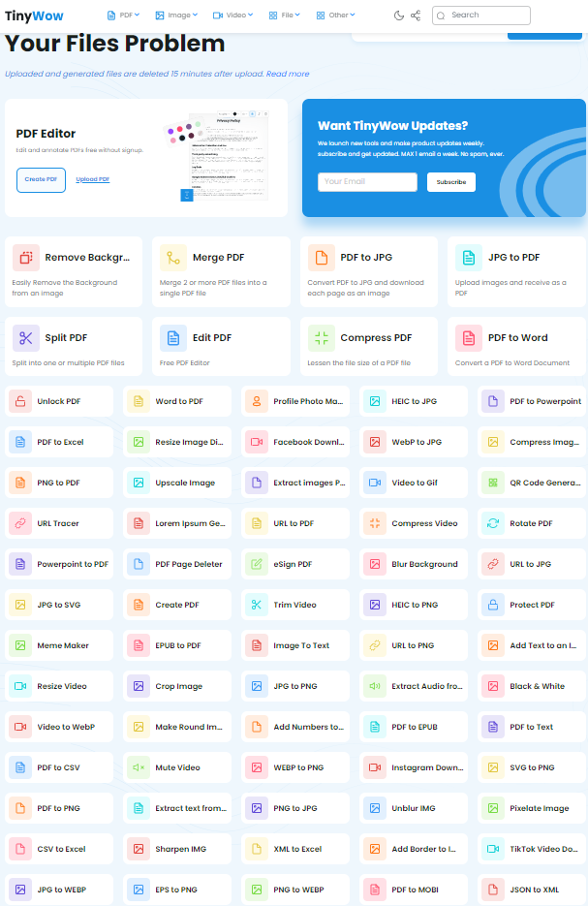Select the Split PDF scissors icon
The image size is (588, 906).
click(x=26, y=338)
